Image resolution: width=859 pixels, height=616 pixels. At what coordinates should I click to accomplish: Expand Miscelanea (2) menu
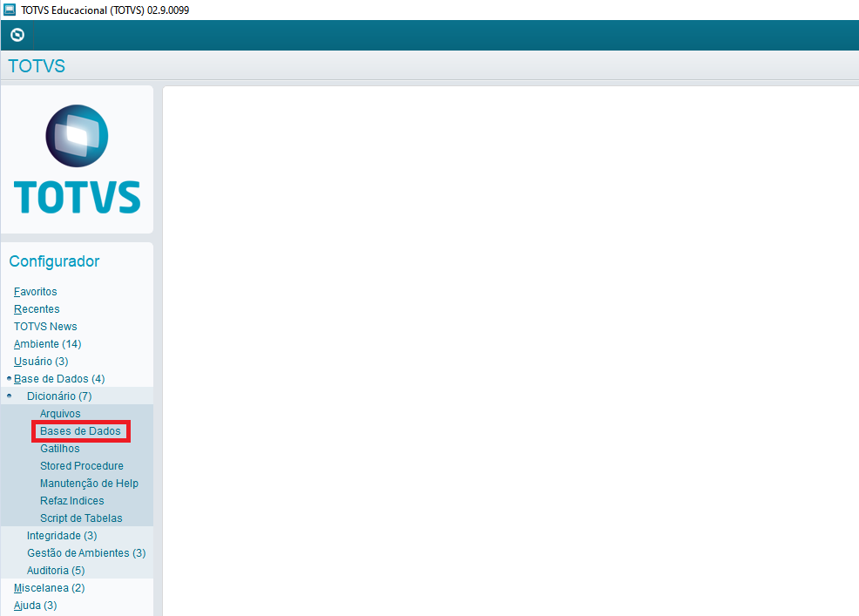click(x=50, y=588)
